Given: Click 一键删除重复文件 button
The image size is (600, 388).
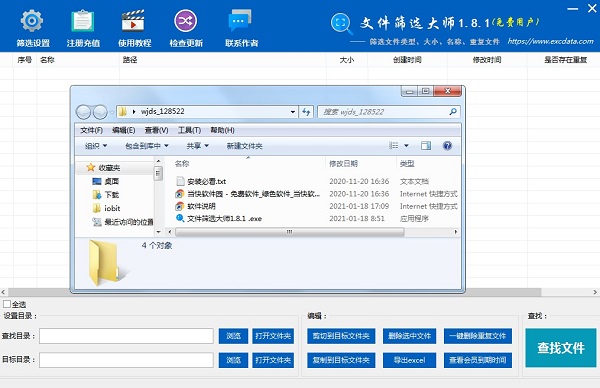Looking at the screenshot, I should (x=478, y=336).
